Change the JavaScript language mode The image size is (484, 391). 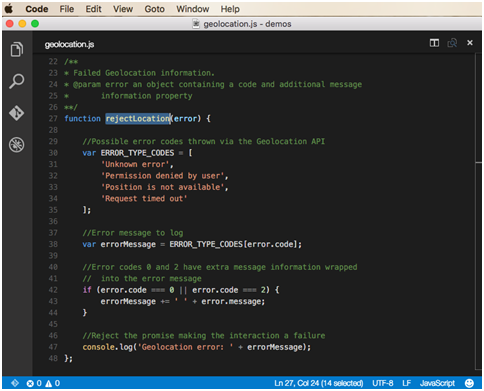click(x=437, y=383)
